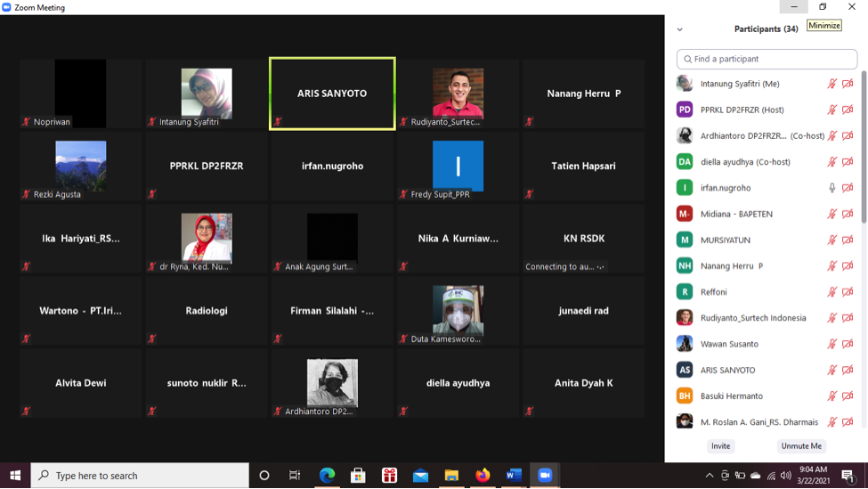
Task: Select KN RSDK connecting tile
Action: pyautogui.click(x=583, y=239)
